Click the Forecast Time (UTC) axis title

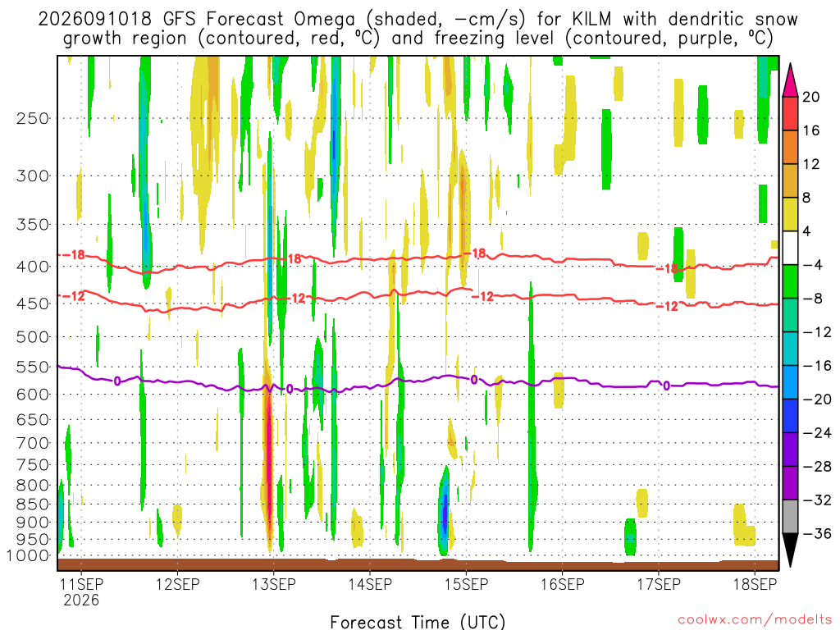click(x=418, y=622)
